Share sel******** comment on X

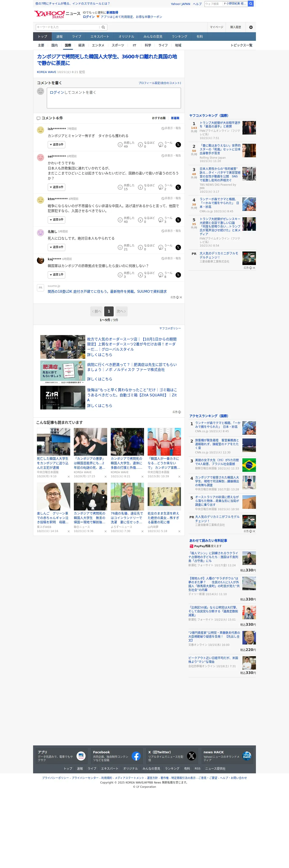pyautogui.click(x=178, y=187)
